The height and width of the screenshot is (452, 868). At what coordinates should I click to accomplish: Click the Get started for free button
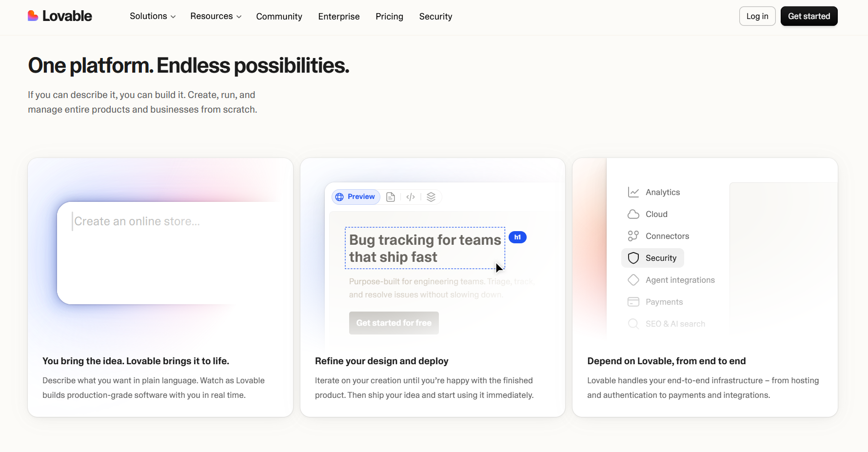394,323
